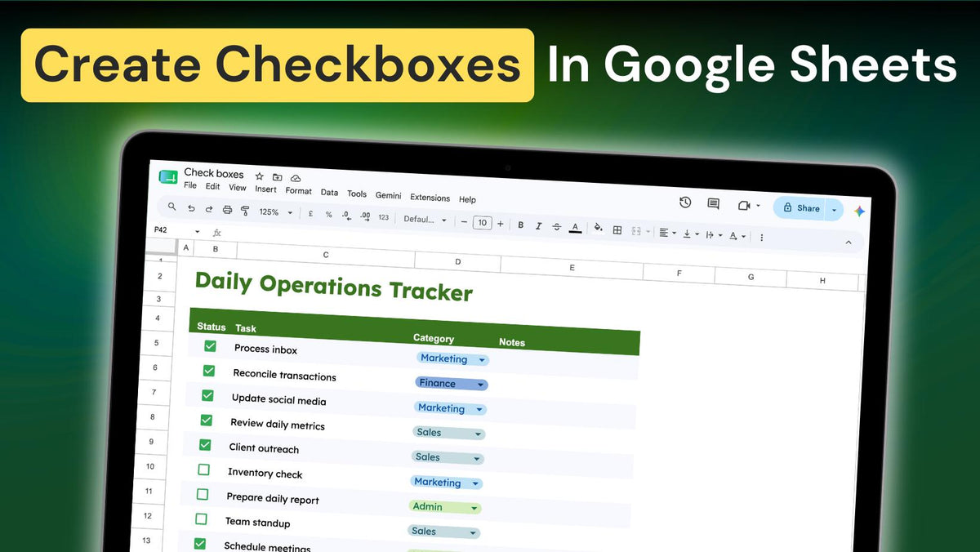This screenshot has height=552, width=980.
Task: Toggle bold formatting
Action: click(x=520, y=225)
